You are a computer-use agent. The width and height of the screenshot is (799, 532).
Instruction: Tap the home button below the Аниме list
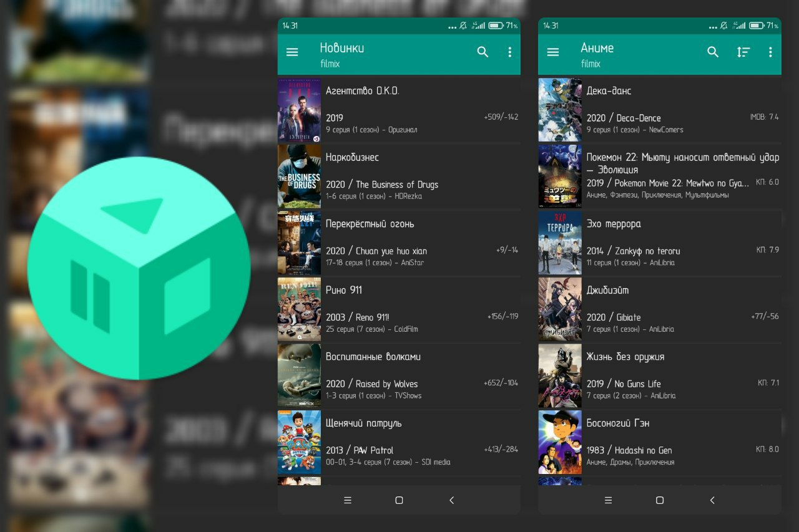(x=660, y=500)
